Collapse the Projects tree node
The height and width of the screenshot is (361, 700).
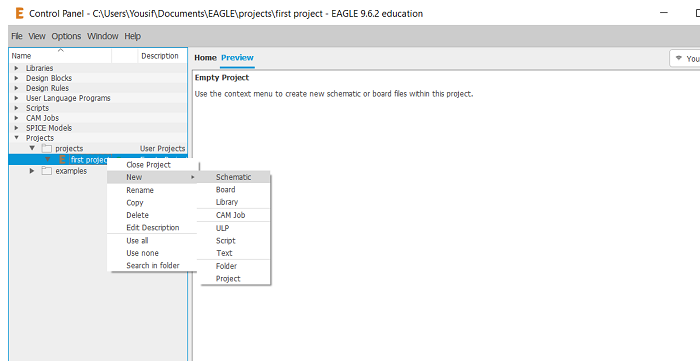(x=17, y=138)
